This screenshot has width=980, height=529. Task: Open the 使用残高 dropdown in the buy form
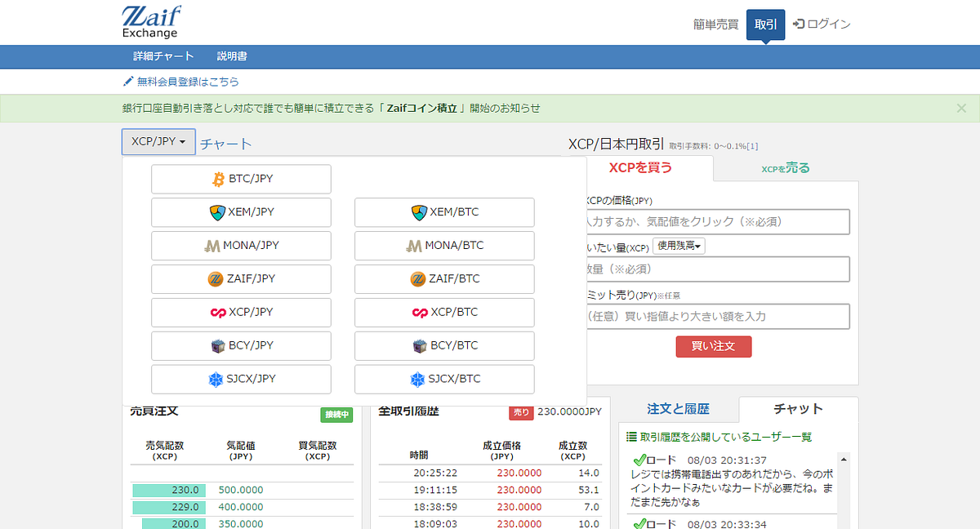coord(679,244)
